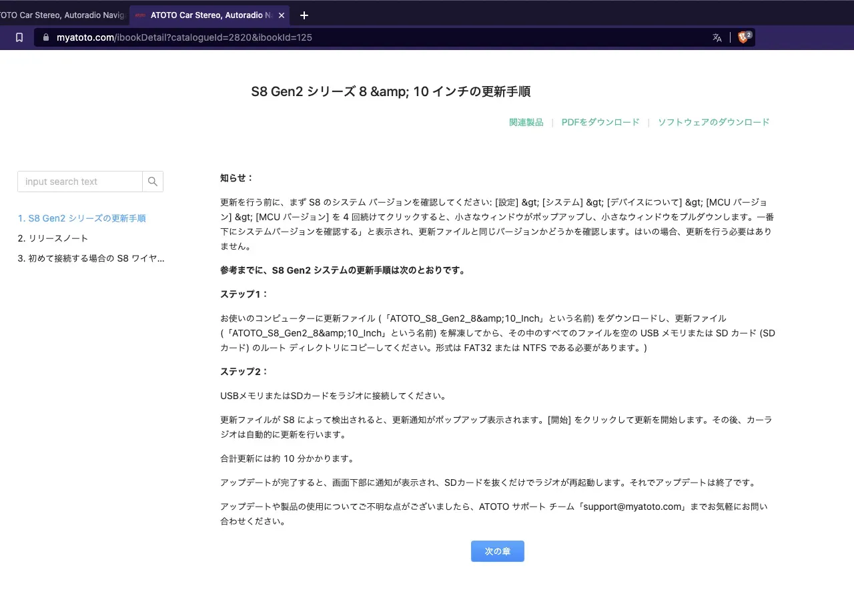
Task: Click the lock icon in the address bar
Action: (46, 37)
